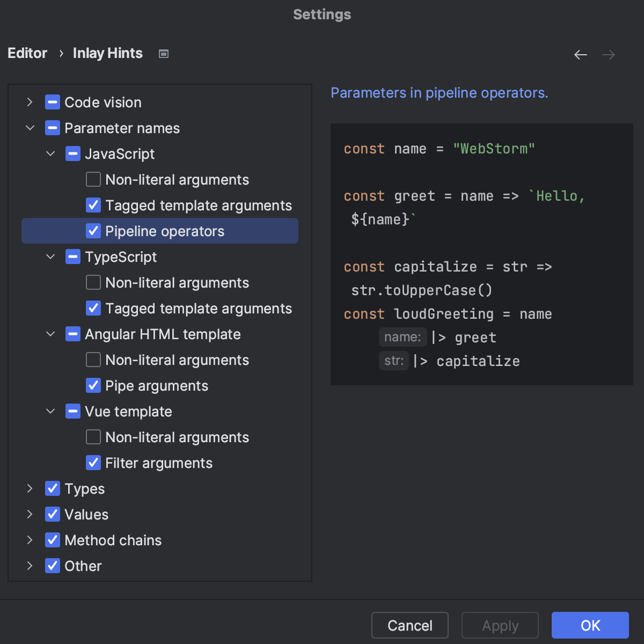The height and width of the screenshot is (644, 644).
Task: Uncheck Pipeline operators
Action: tap(93, 231)
